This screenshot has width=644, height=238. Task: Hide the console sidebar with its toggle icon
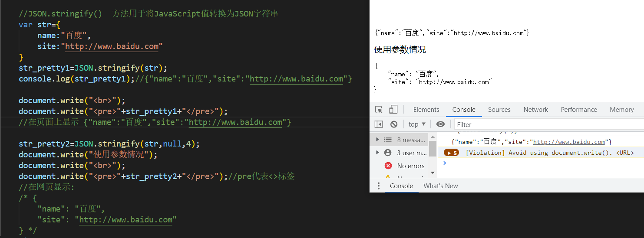[379, 124]
